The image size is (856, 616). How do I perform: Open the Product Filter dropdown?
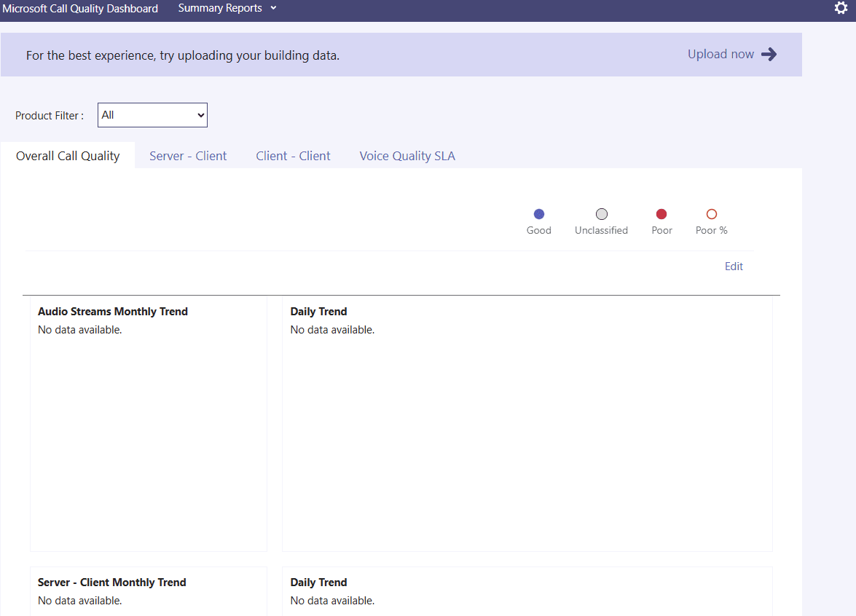tap(152, 115)
